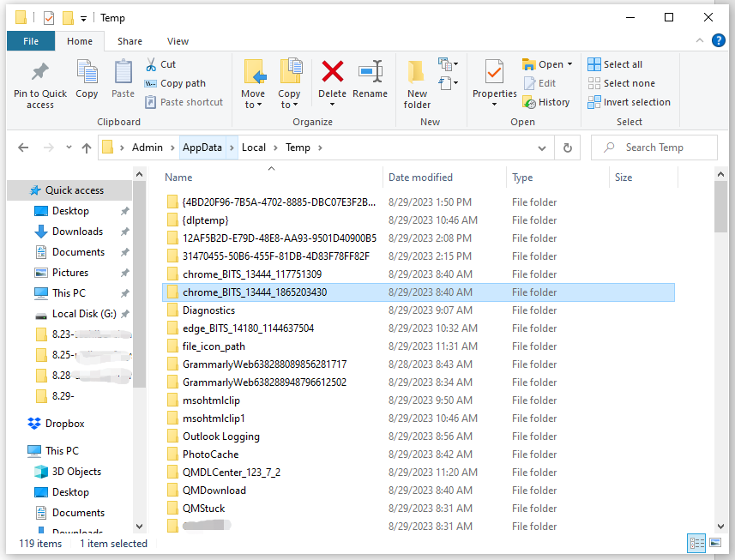Open the Move to menu
The width and height of the screenshot is (735, 560).
[253, 84]
